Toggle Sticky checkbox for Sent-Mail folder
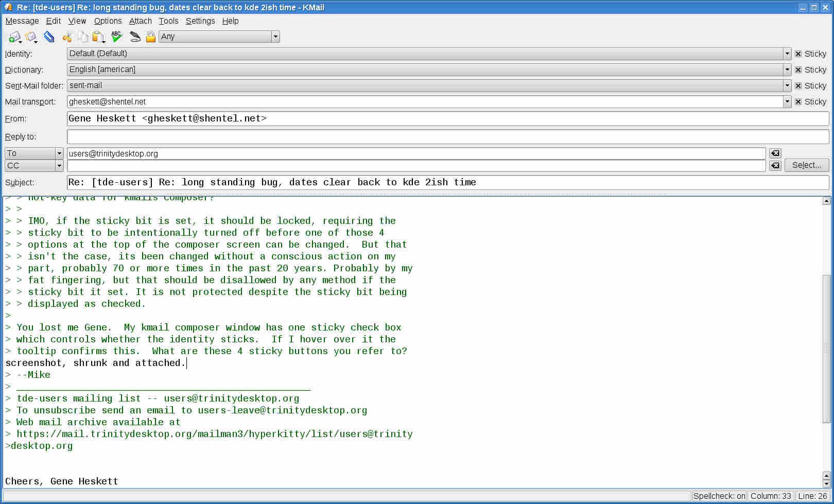 [x=798, y=85]
